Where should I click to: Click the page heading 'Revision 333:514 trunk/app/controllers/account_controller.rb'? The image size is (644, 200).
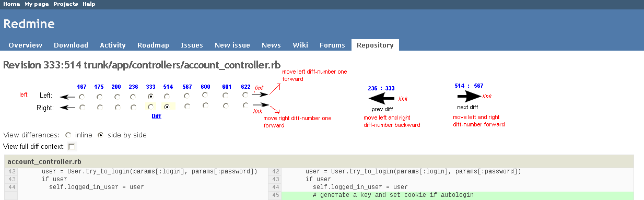tap(142, 65)
